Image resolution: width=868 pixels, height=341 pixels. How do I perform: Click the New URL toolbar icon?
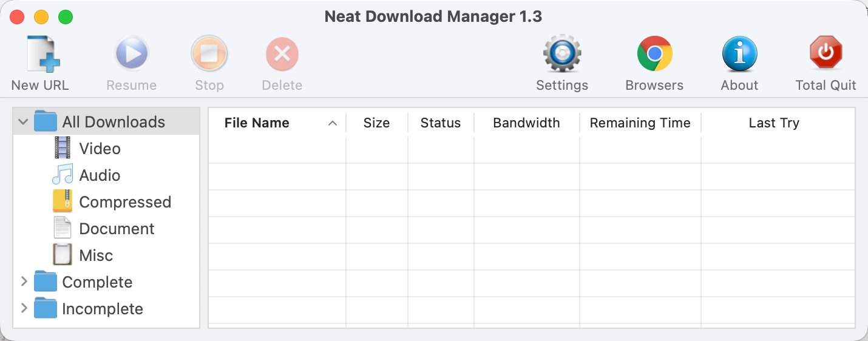[x=44, y=54]
